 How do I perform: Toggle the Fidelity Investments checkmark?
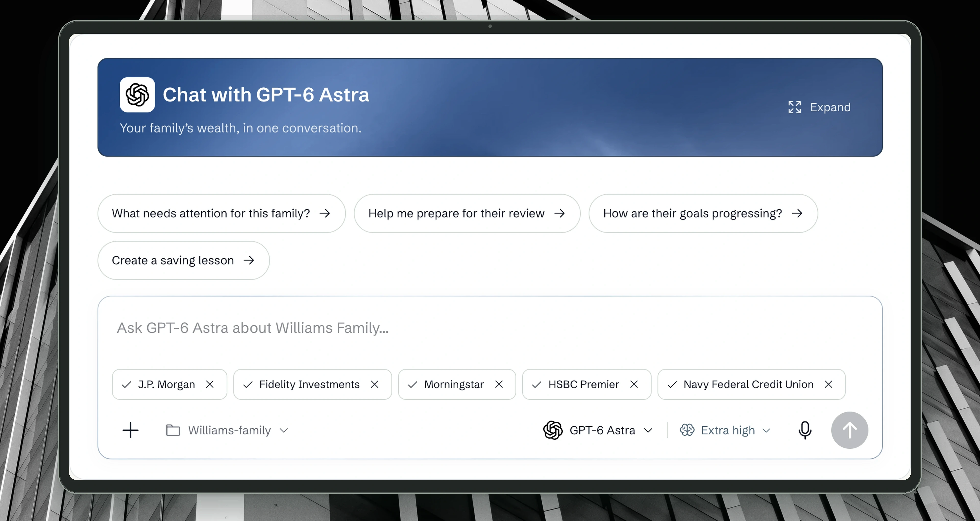(248, 385)
